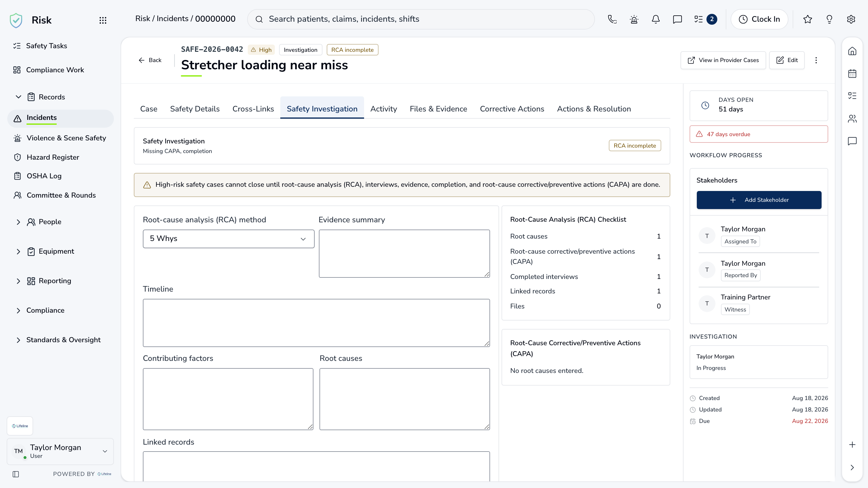The image size is (868, 488).
Task: Expand the right rail chevron arrow
Action: coord(852,468)
